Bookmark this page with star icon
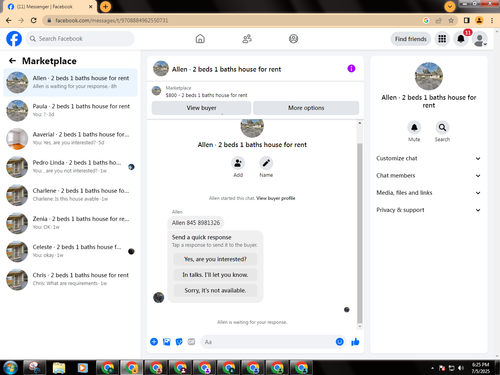 (451, 20)
